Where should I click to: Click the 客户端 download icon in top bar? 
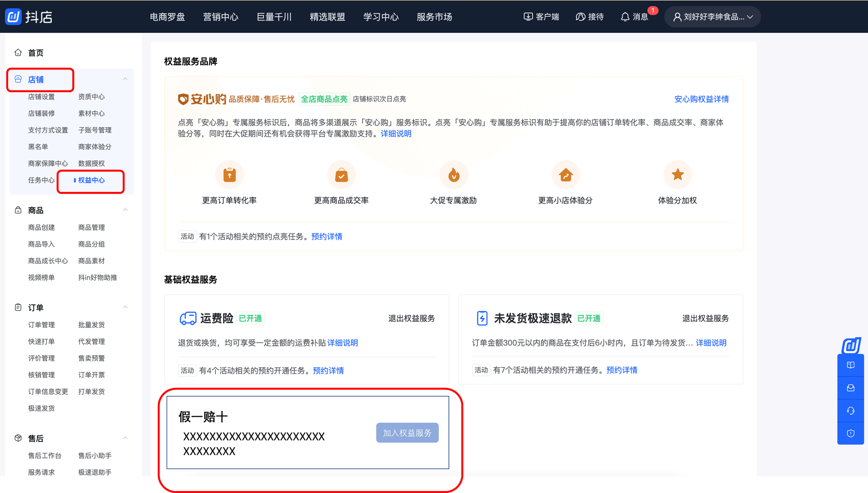click(x=528, y=16)
